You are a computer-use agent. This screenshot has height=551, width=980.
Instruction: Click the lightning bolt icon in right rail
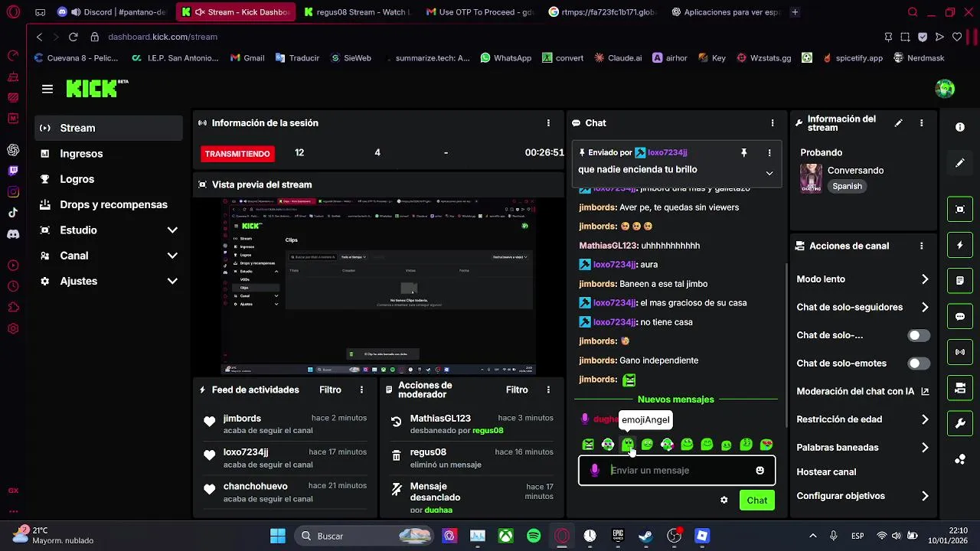[960, 245]
